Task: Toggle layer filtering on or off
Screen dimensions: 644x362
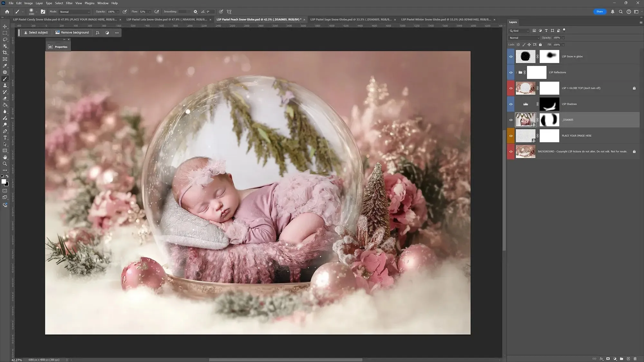Action: [x=564, y=30]
